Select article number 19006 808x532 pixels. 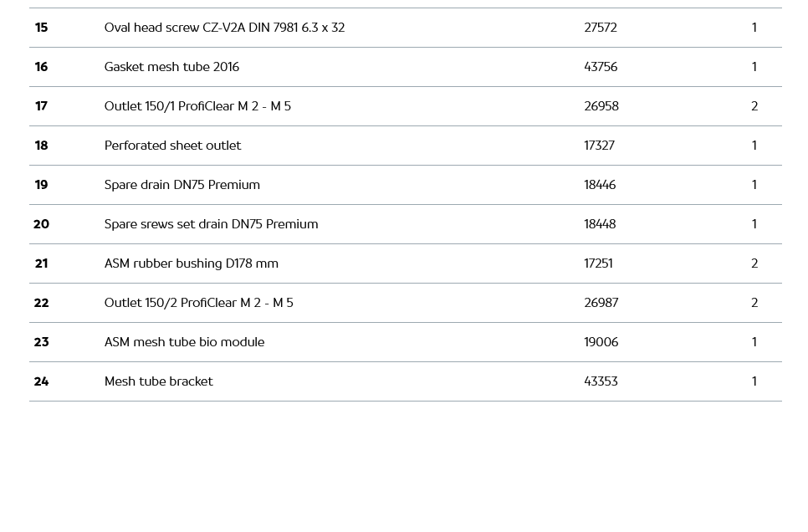pyautogui.click(x=601, y=342)
